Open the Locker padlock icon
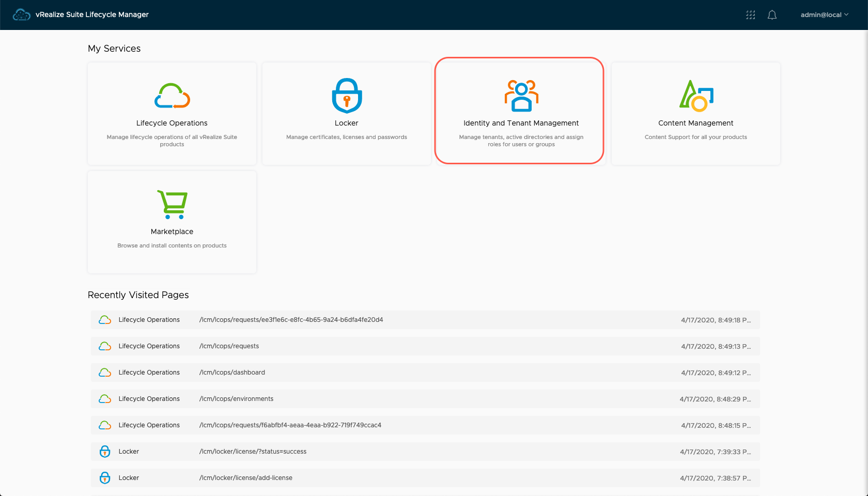 tap(347, 96)
